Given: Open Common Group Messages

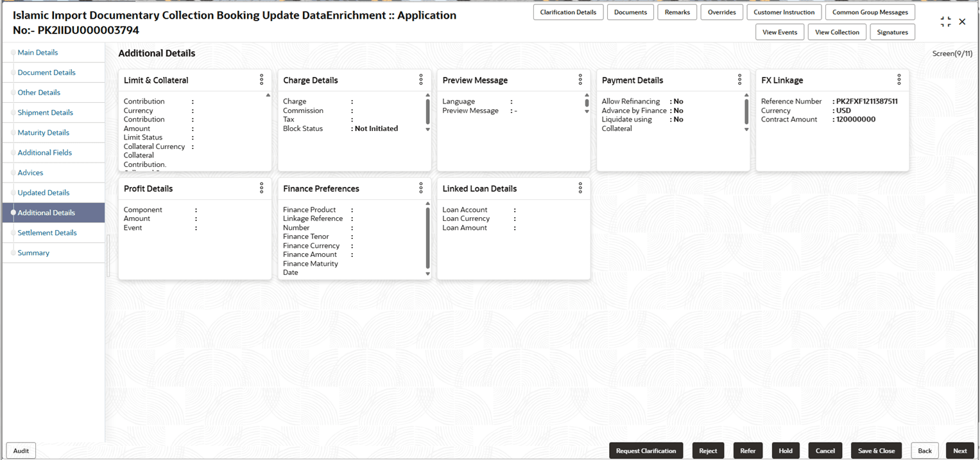Looking at the screenshot, I should click(x=870, y=12).
